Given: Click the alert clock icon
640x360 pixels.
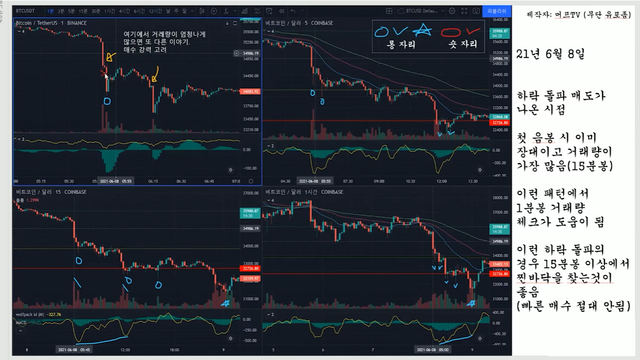Looking at the screenshot, I should click(269, 11).
